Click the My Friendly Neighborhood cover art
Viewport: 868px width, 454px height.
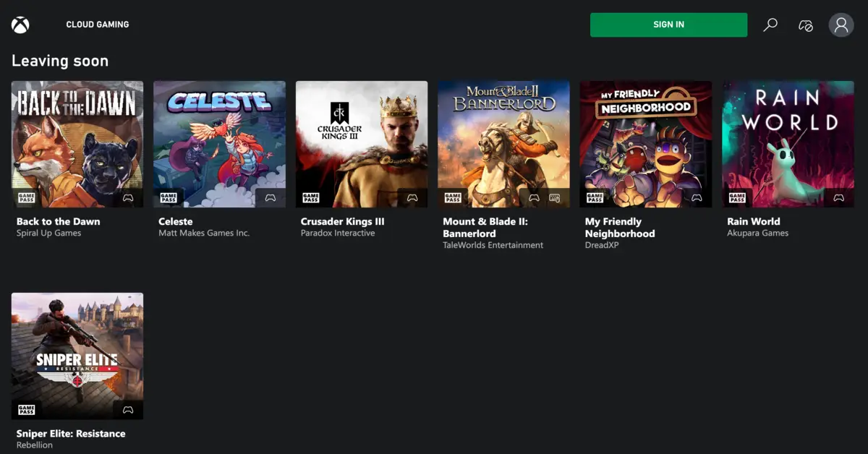pos(646,144)
